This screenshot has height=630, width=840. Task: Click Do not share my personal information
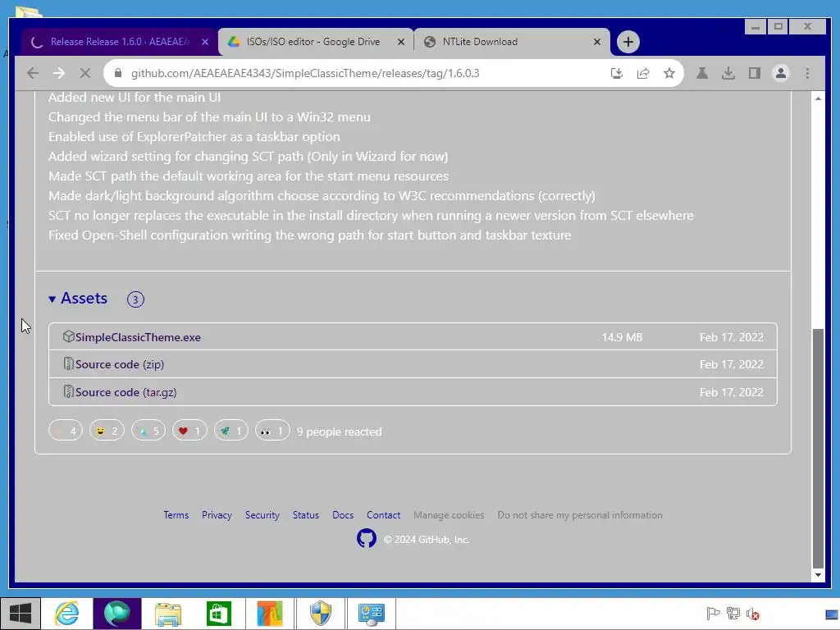pos(580,515)
